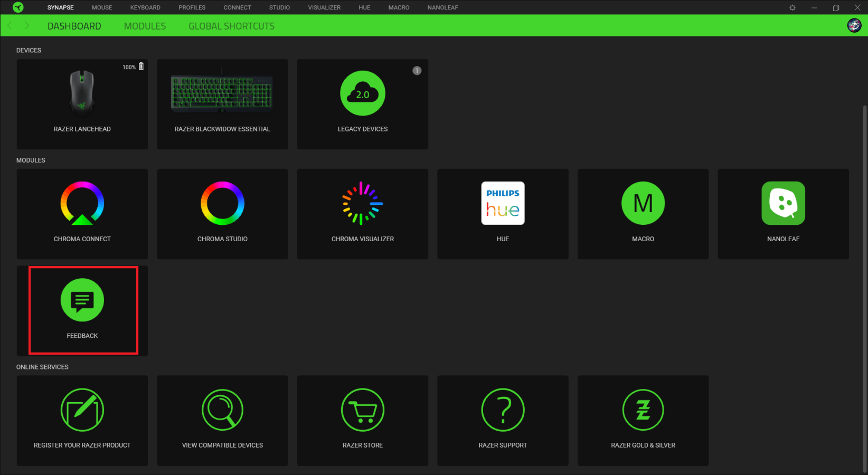
Task: Open the settings gear icon
Action: point(792,8)
